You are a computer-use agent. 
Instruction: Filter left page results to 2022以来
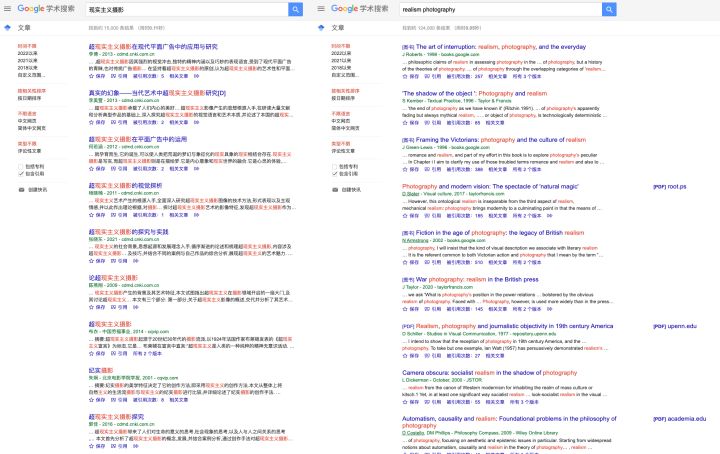coord(28,53)
